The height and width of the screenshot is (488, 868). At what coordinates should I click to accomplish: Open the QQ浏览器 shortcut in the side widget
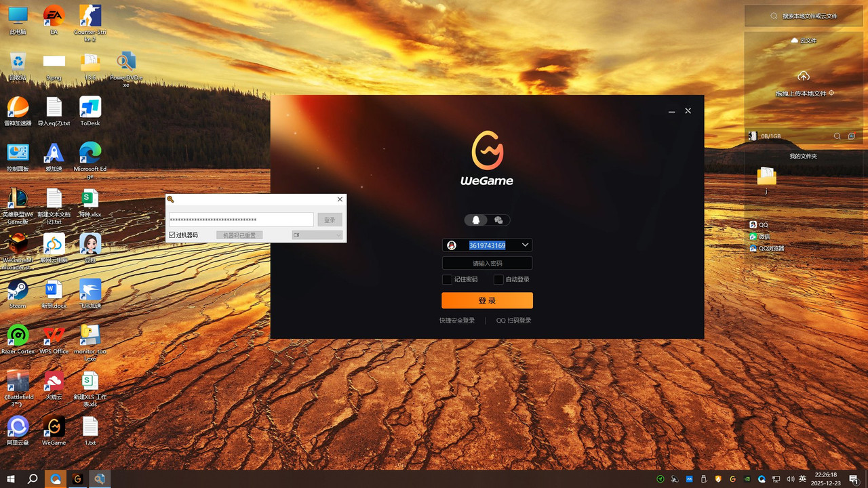point(767,248)
